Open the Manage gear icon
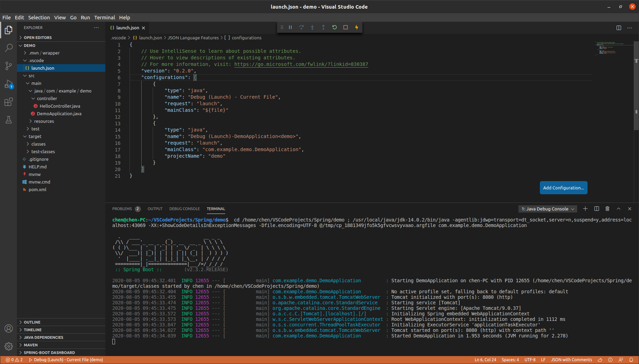The height and width of the screenshot is (364, 639). click(x=9, y=346)
